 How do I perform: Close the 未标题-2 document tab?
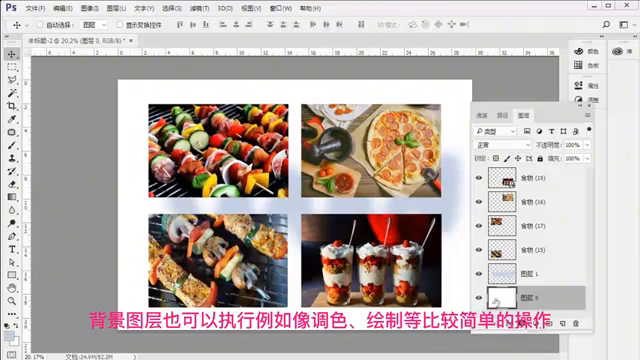tap(131, 40)
